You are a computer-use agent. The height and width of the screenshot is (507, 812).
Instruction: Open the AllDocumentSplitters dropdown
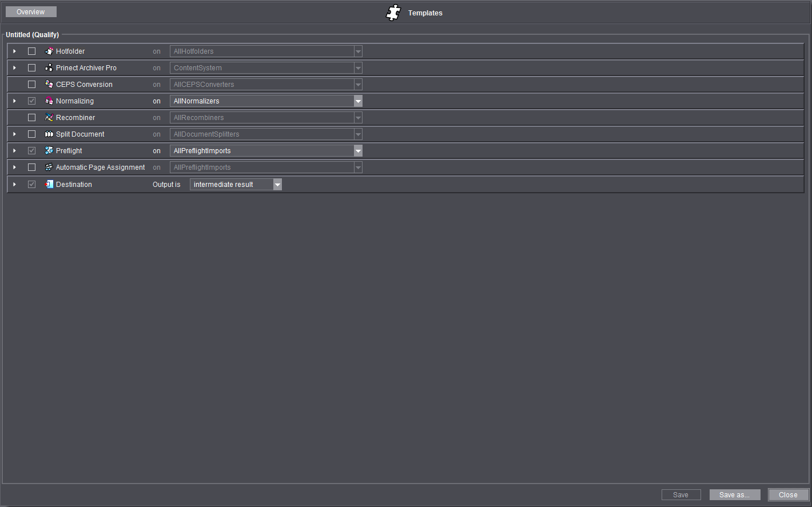(x=266, y=134)
